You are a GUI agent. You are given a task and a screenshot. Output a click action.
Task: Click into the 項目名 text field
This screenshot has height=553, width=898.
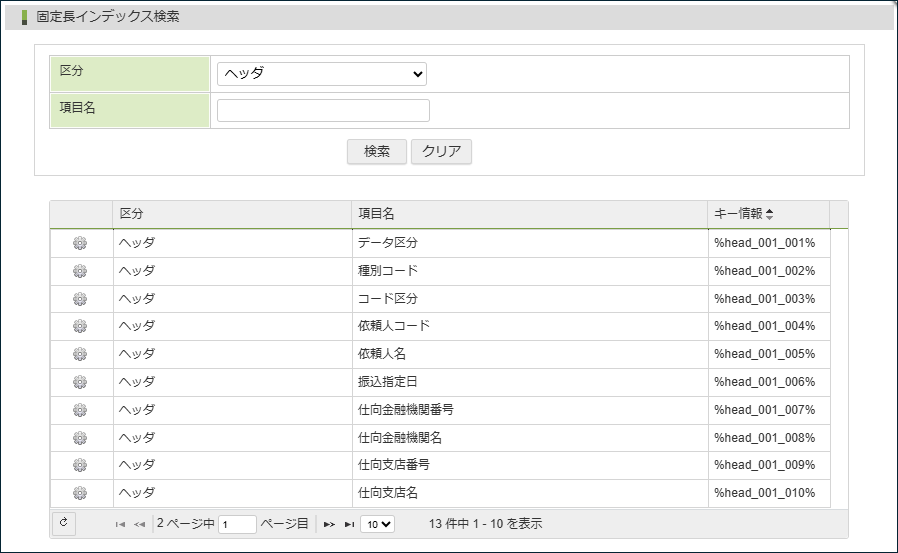[x=323, y=110]
